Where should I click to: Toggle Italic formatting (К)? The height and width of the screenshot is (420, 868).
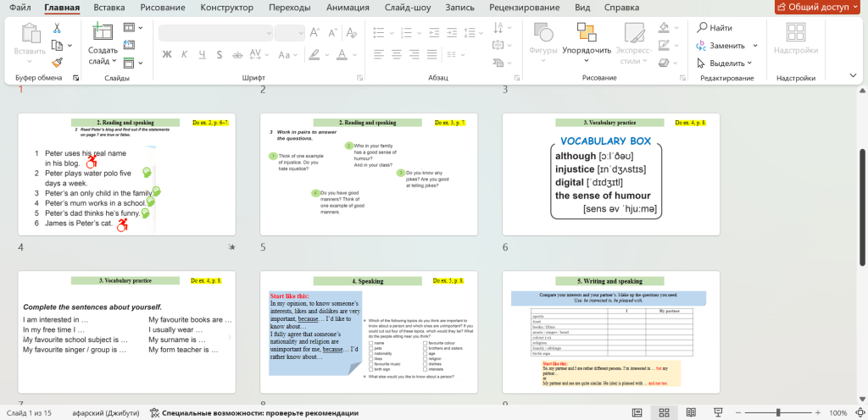click(x=185, y=55)
